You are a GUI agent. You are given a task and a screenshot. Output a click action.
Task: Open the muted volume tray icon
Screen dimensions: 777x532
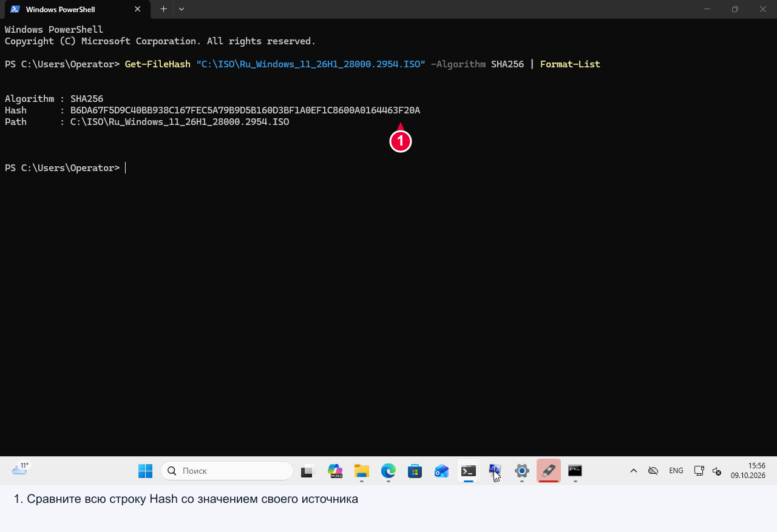716,471
